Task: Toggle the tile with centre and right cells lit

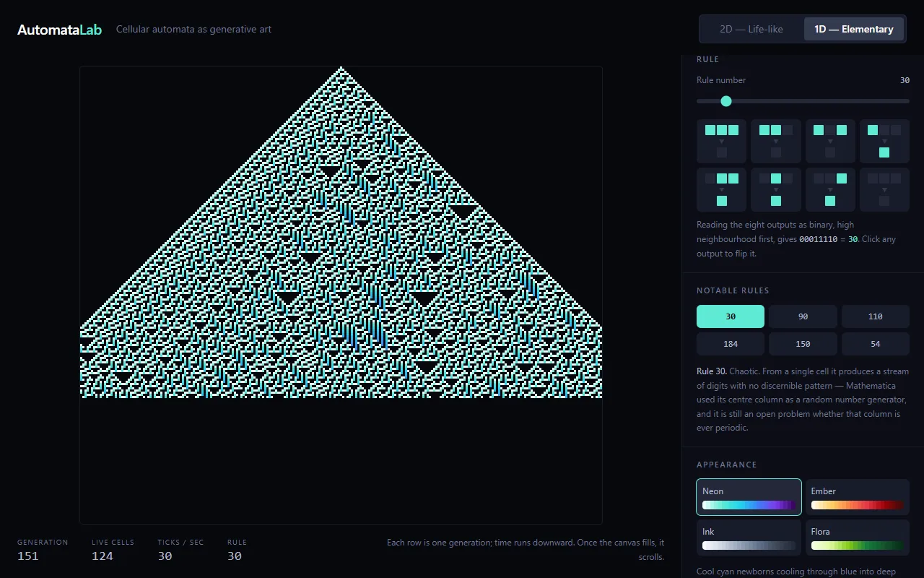Action: pyautogui.click(x=722, y=189)
